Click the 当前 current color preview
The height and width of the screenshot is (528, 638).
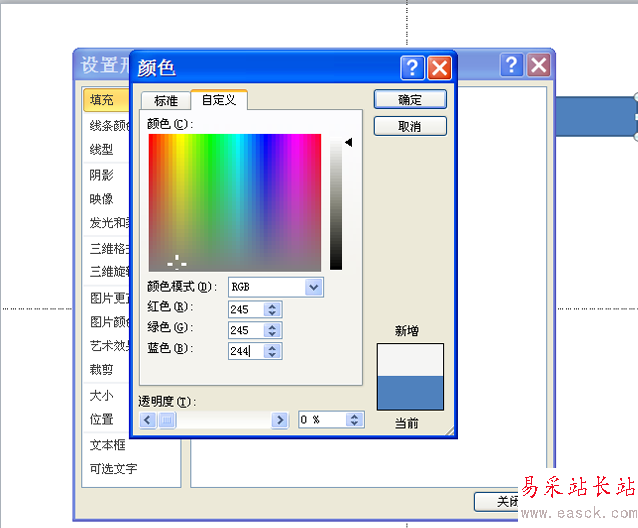click(x=410, y=393)
